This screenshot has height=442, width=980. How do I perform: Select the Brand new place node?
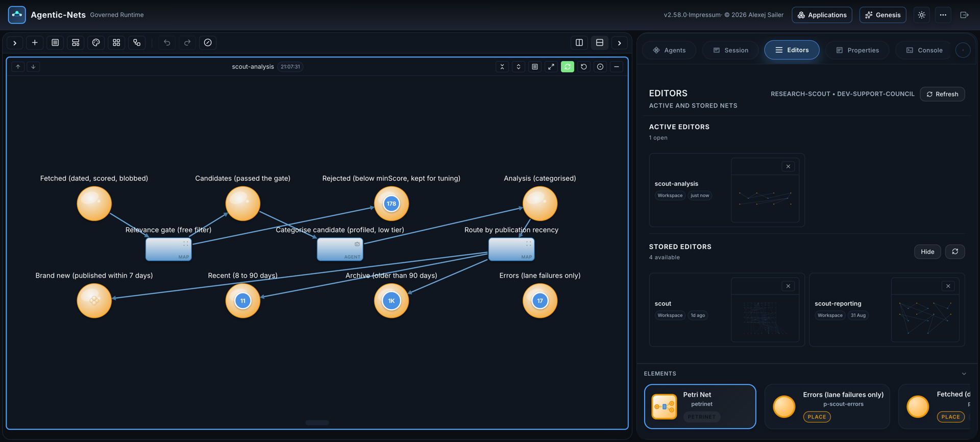click(x=94, y=301)
